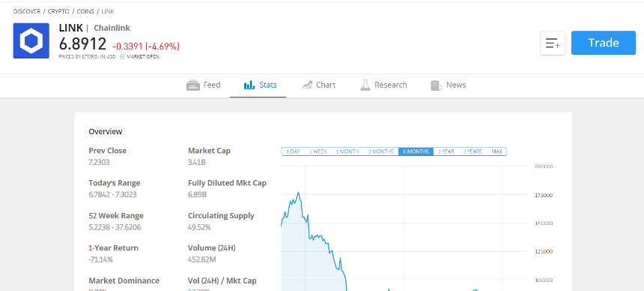
Task: Set chart range to MAX
Action: [496, 151]
